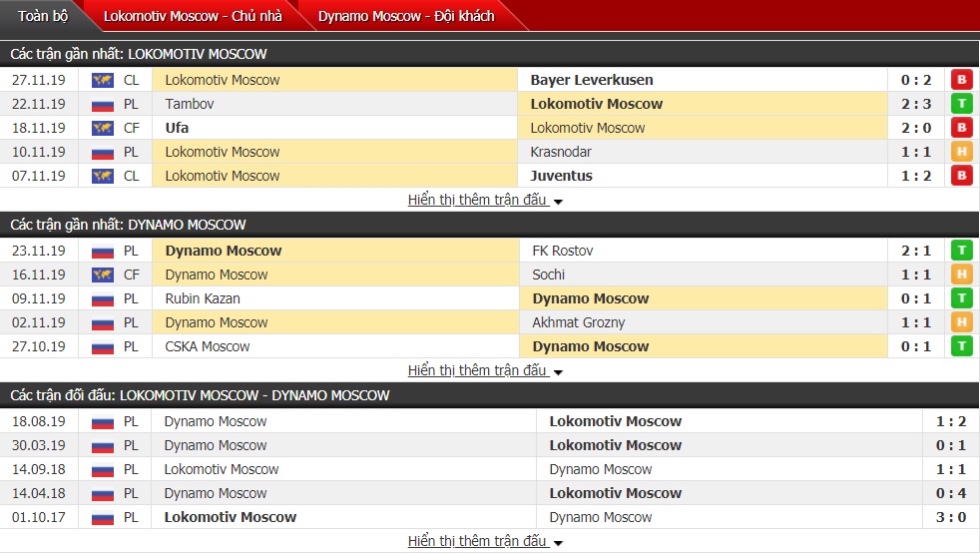This screenshot has width=980, height=554.
Task: Expand more Lokomotiv Moscow recent matches
Action: [484, 200]
